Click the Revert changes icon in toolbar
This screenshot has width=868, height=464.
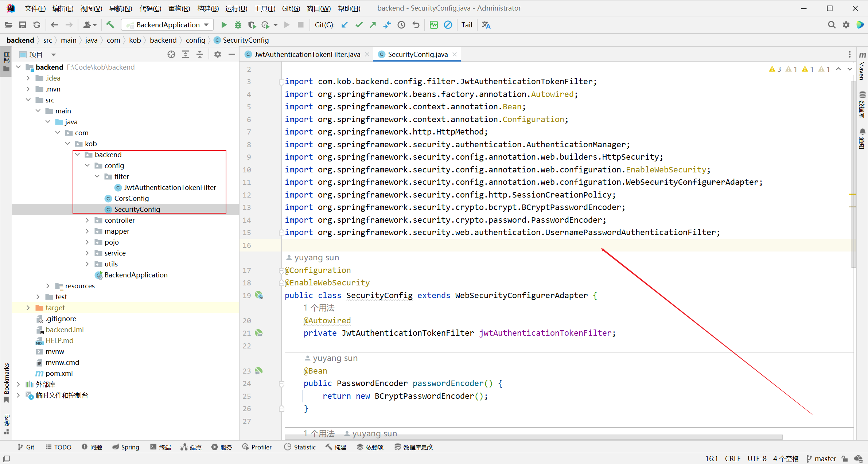point(416,25)
